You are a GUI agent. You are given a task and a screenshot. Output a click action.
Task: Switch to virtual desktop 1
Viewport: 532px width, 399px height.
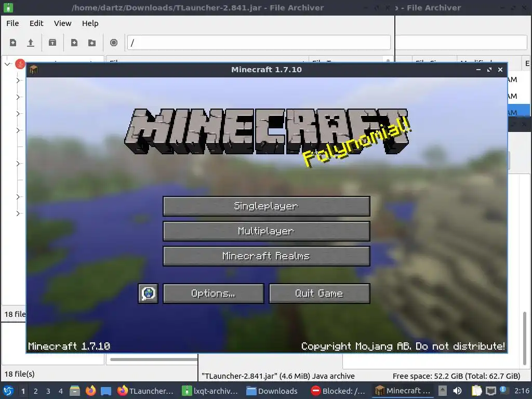coord(23,391)
